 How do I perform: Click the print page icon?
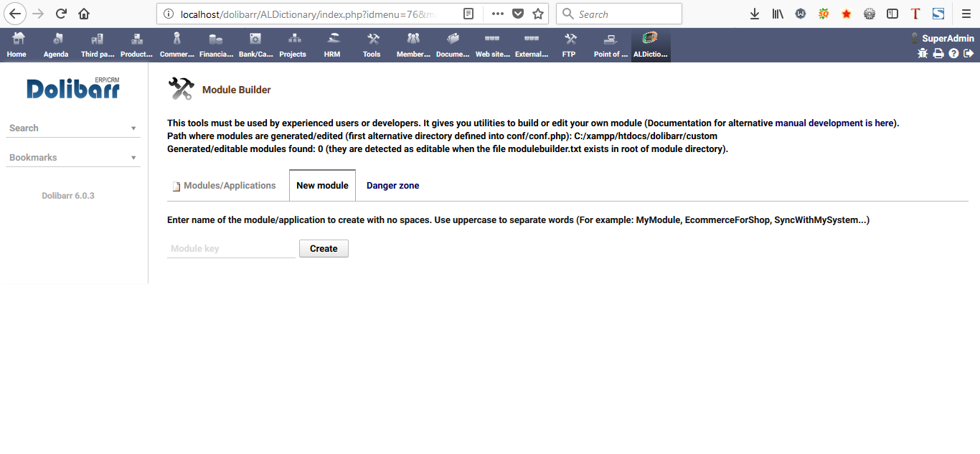(938, 53)
